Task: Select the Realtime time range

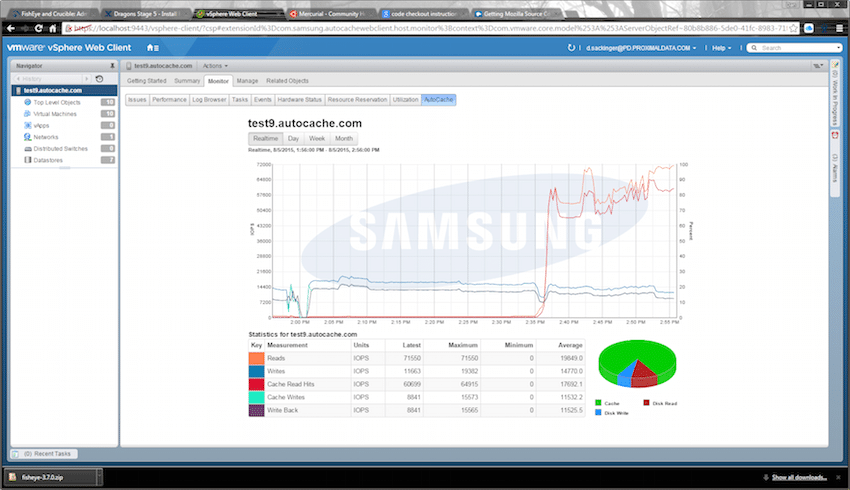Action: coord(266,138)
